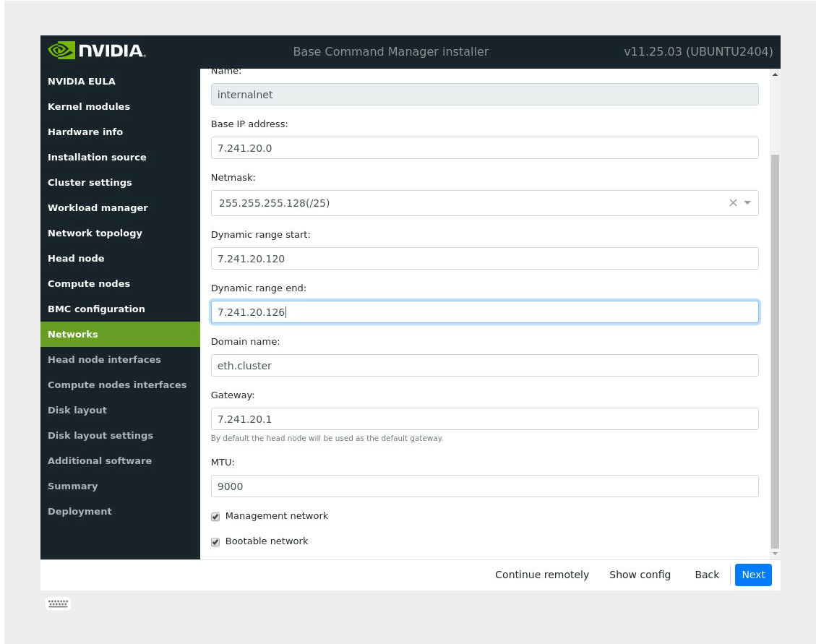Open the Netmask 255.255.255.128 combo box
Viewport: 816px width, 644px height.
point(470,203)
